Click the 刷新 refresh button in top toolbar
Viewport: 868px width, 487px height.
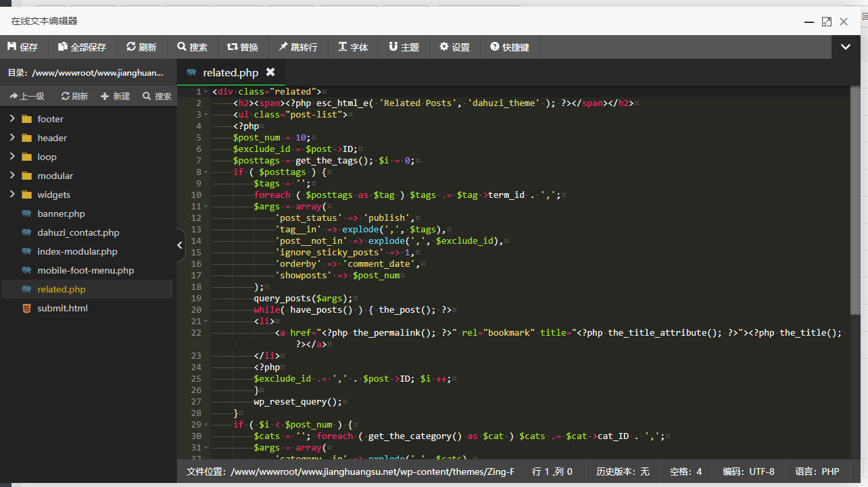(141, 47)
